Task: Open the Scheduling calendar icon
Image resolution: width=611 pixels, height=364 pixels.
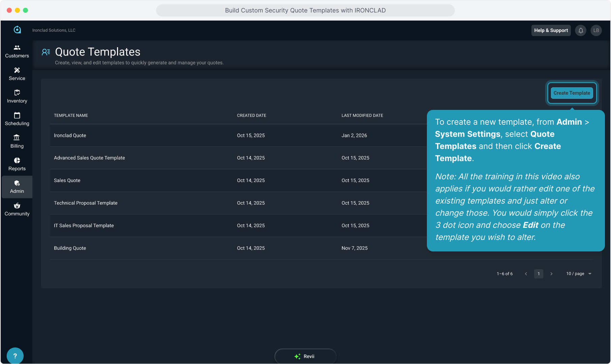Action: [17, 115]
